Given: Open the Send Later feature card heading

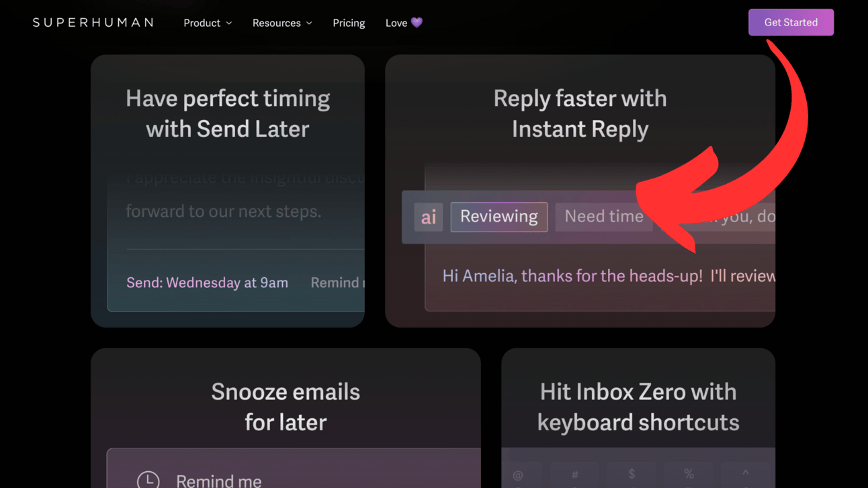Looking at the screenshot, I should 228,113.
